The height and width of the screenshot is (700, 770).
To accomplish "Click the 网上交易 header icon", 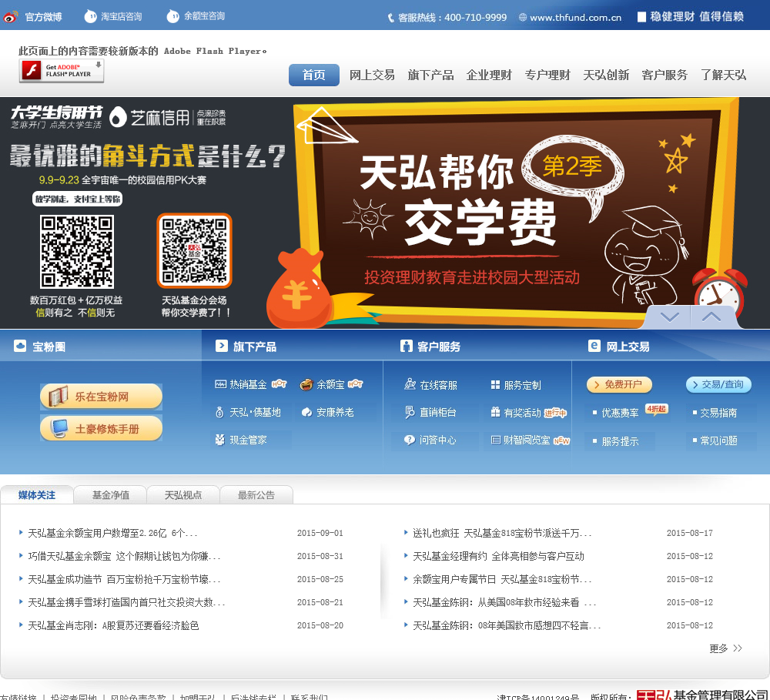I will pyautogui.click(x=594, y=346).
